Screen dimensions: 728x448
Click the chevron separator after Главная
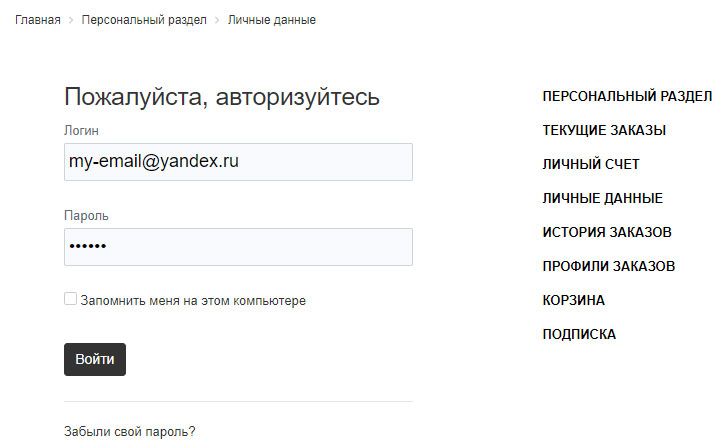71,20
